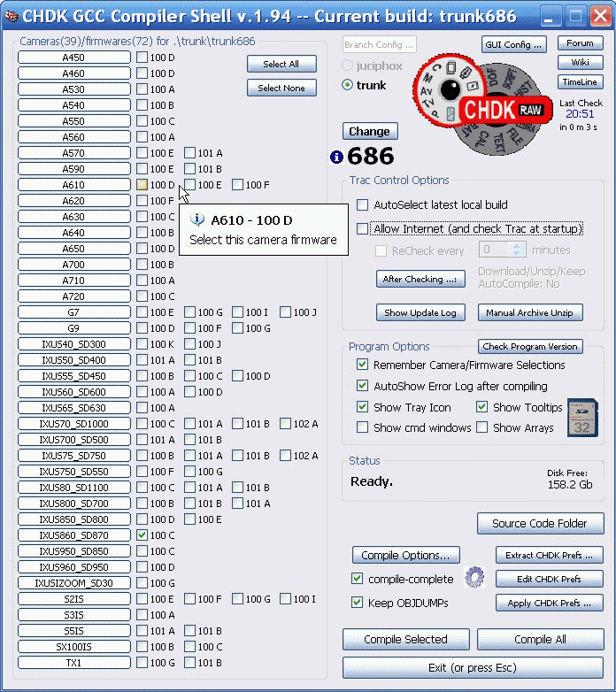This screenshot has height=692, width=616.
Task: Click the gear icon next to compile-complete
Action: pos(474,577)
